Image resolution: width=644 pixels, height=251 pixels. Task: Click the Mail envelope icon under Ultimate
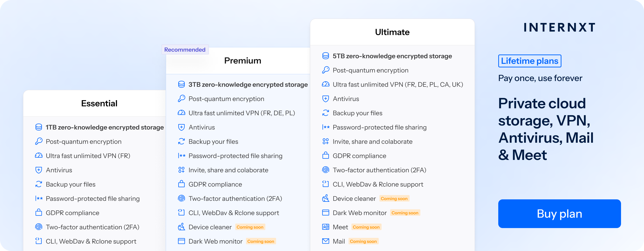coord(325,241)
